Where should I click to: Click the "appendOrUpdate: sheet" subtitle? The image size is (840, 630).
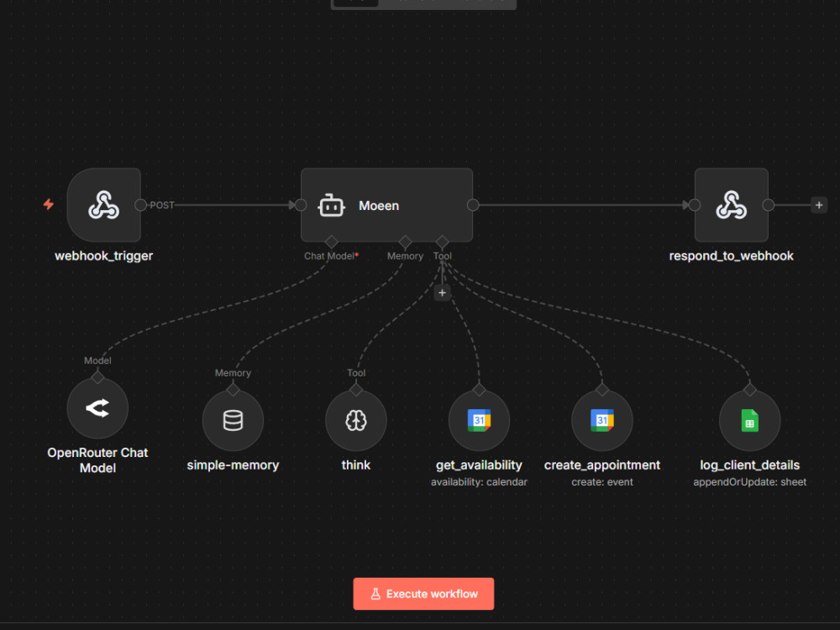point(749,482)
